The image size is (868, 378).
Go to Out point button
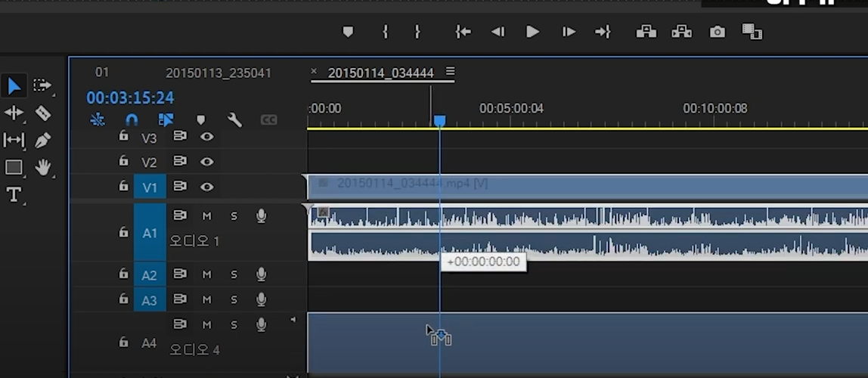(x=603, y=32)
